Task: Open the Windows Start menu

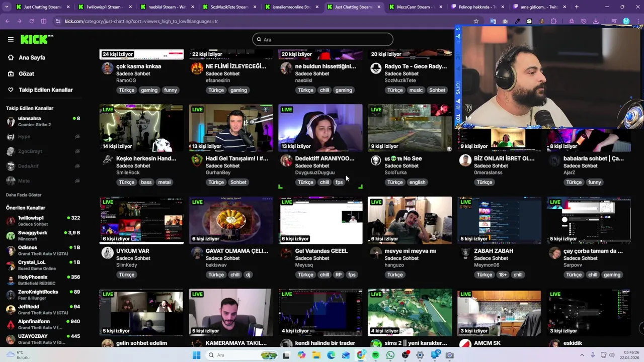Action: point(196,355)
